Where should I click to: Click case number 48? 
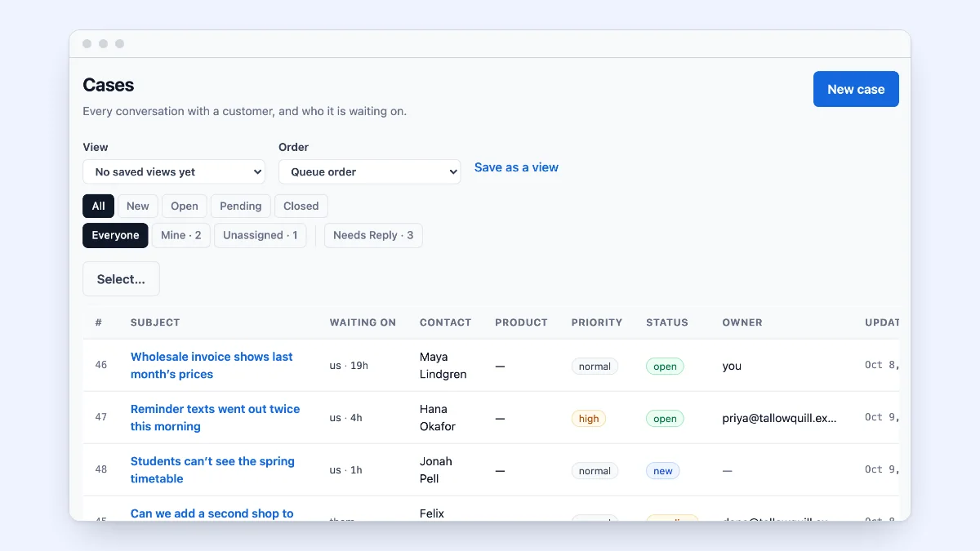[x=101, y=469]
